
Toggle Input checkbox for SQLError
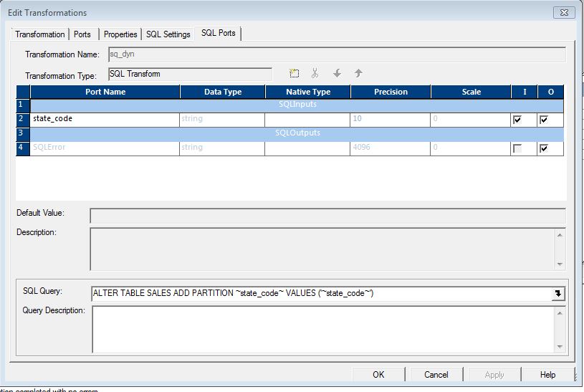[517, 148]
